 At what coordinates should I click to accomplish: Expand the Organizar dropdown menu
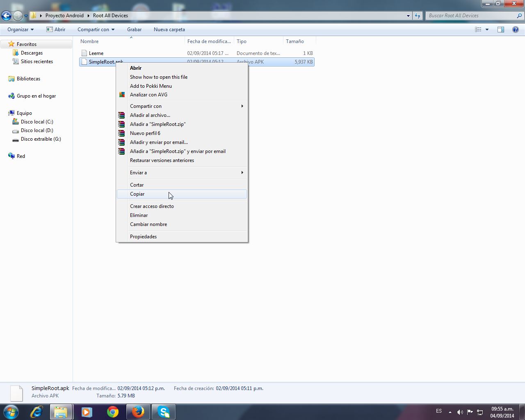[20, 30]
